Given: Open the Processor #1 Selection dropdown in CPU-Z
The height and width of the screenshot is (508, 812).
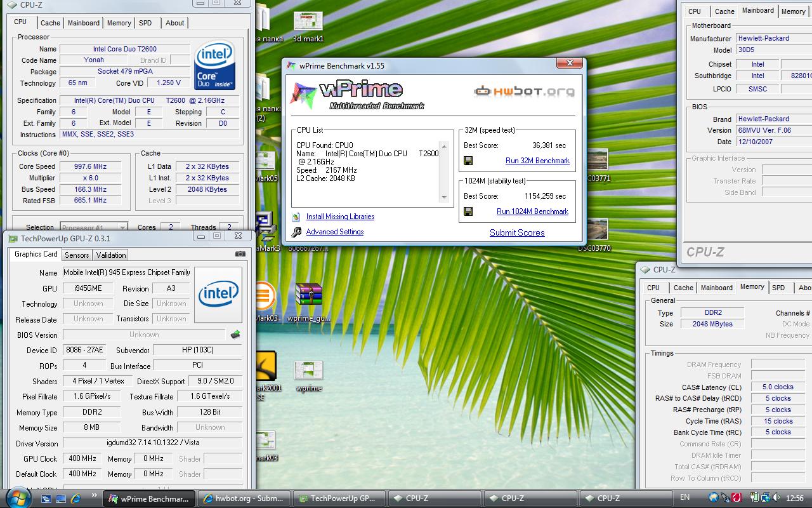Looking at the screenshot, I should (94, 227).
